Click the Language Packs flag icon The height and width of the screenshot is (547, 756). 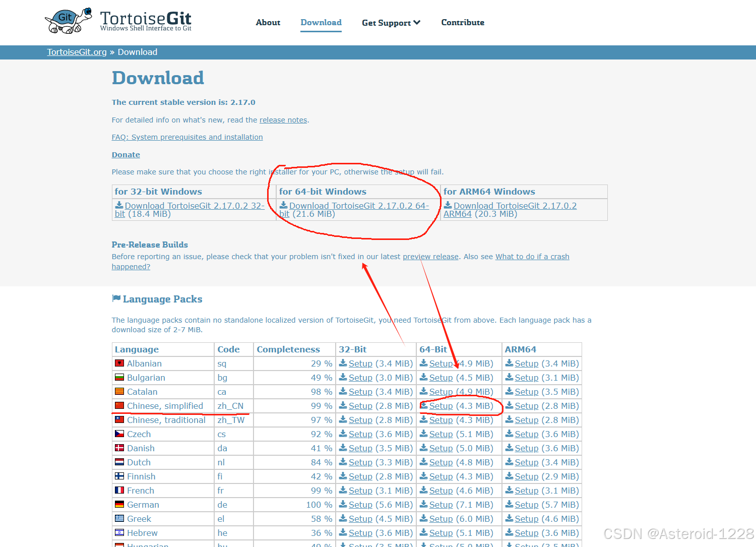tap(116, 298)
